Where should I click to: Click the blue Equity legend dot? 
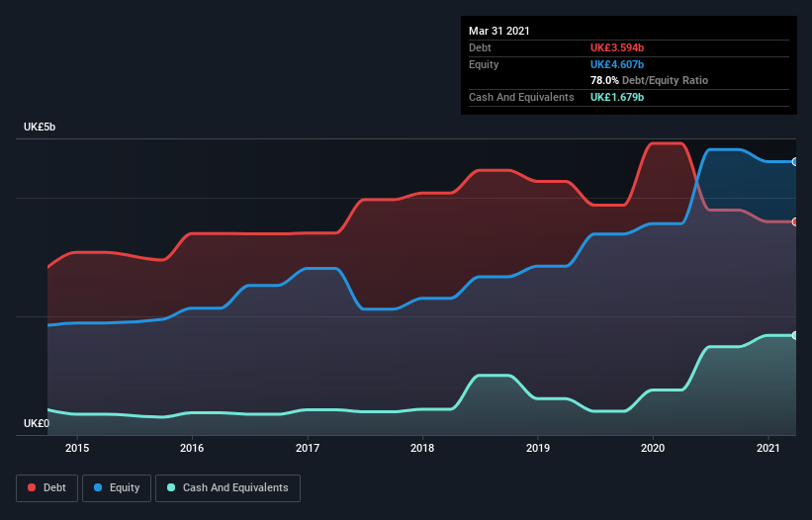pyautogui.click(x=98, y=487)
